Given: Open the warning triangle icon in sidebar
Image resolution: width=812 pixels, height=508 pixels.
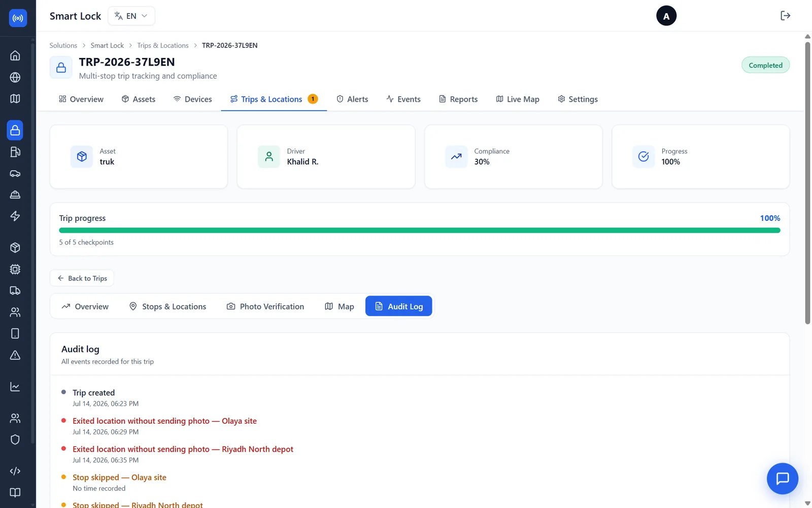Looking at the screenshot, I should tap(15, 355).
